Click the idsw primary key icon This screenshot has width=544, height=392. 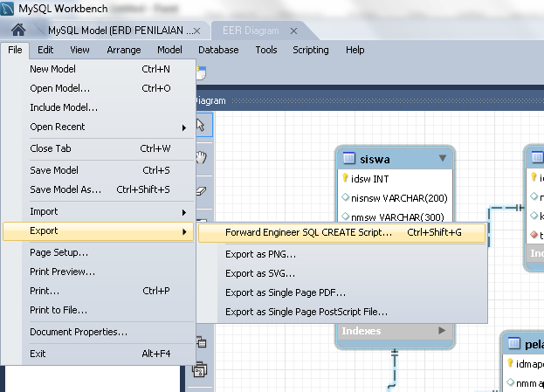(x=345, y=177)
